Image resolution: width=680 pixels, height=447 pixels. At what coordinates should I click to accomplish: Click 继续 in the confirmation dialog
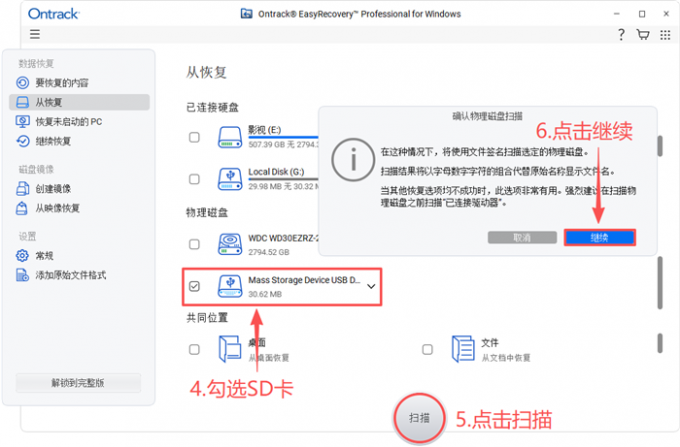[x=600, y=238]
